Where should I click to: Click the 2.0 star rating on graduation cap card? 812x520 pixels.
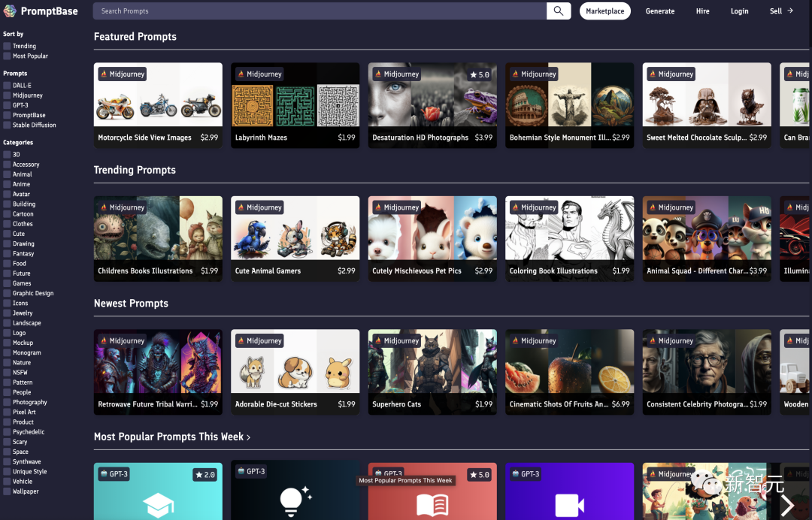tap(205, 474)
